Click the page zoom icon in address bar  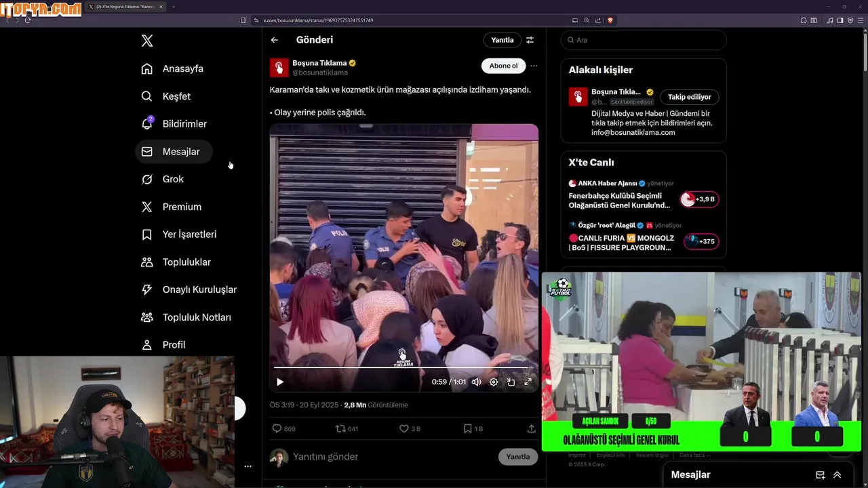coord(587,20)
